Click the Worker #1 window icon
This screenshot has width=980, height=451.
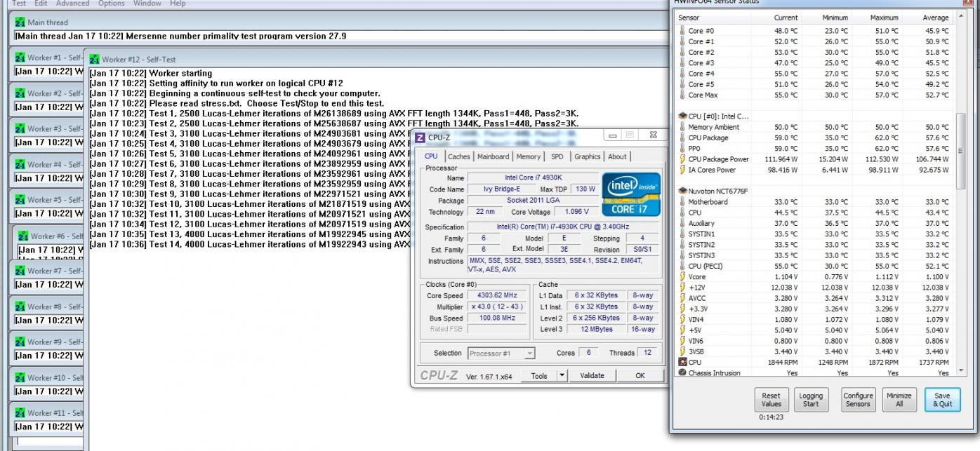pos(20,58)
